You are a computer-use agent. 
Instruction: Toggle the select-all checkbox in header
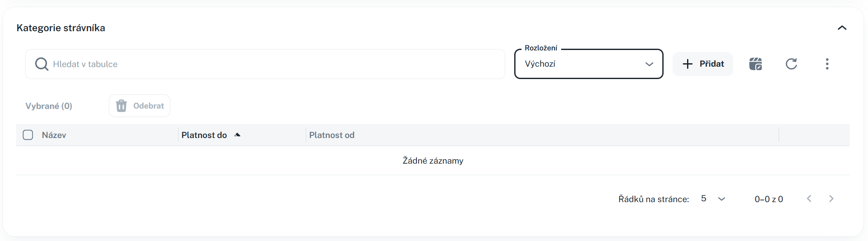28,135
